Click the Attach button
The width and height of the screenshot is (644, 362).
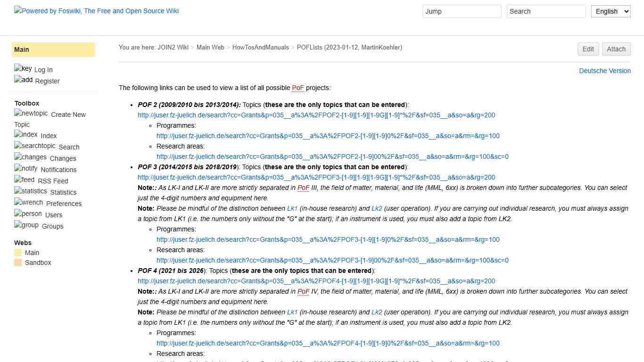coord(616,49)
